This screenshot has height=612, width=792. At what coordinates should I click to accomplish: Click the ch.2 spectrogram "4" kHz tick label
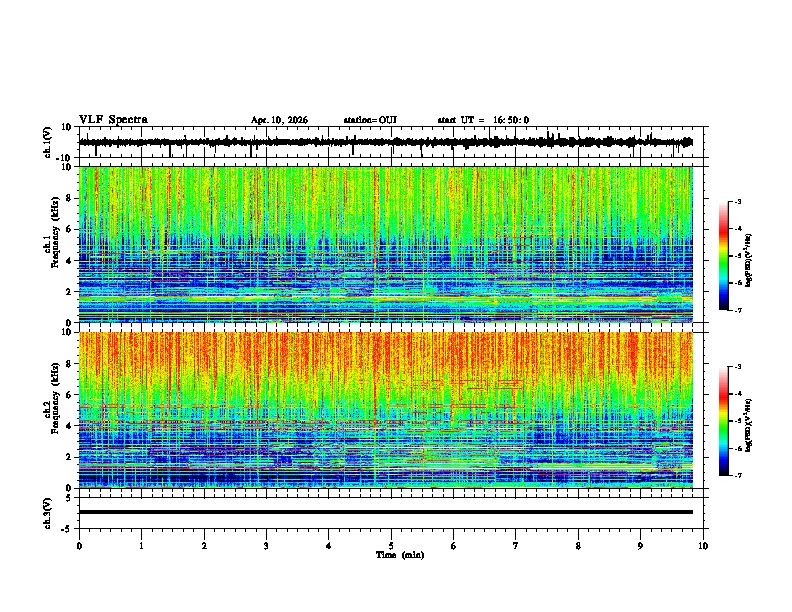tap(69, 426)
